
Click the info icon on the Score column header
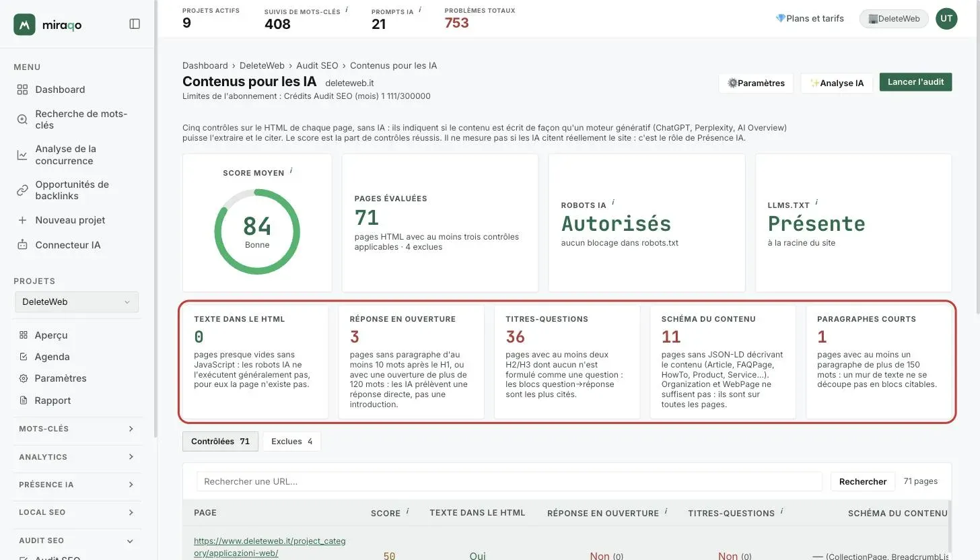click(407, 512)
